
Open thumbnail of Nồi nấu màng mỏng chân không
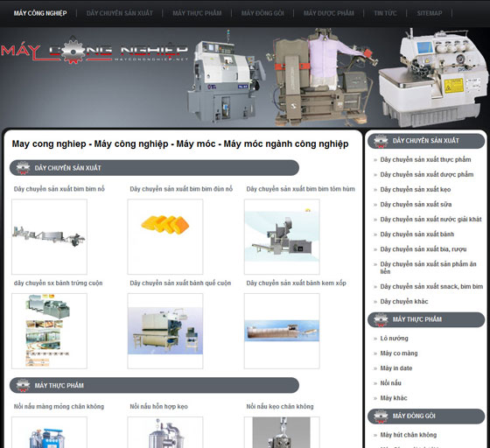pyautogui.click(x=49, y=432)
